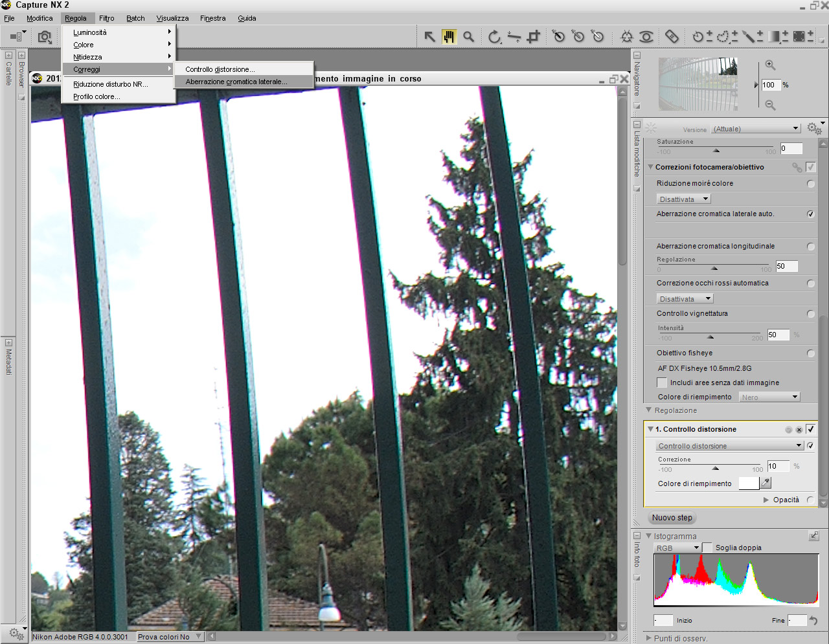Image resolution: width=829 pixels, height=644 pixels.
Task: Click the histogram pop-out icon
Action: (x=813, y=536)
